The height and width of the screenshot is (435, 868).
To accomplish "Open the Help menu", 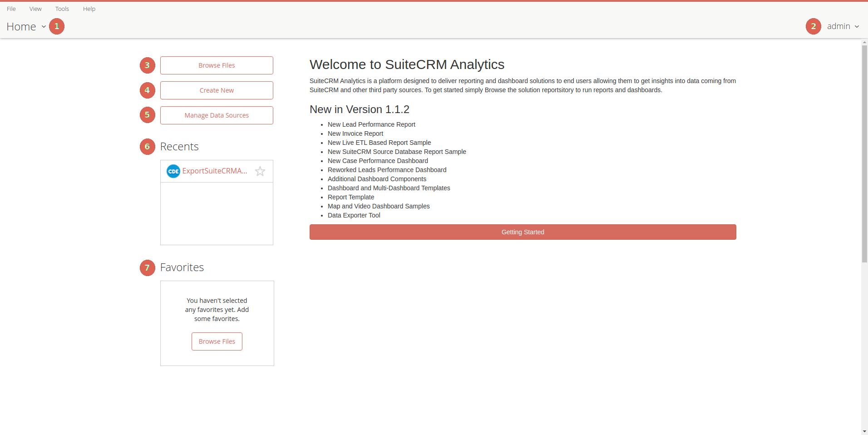I will 89,9.
